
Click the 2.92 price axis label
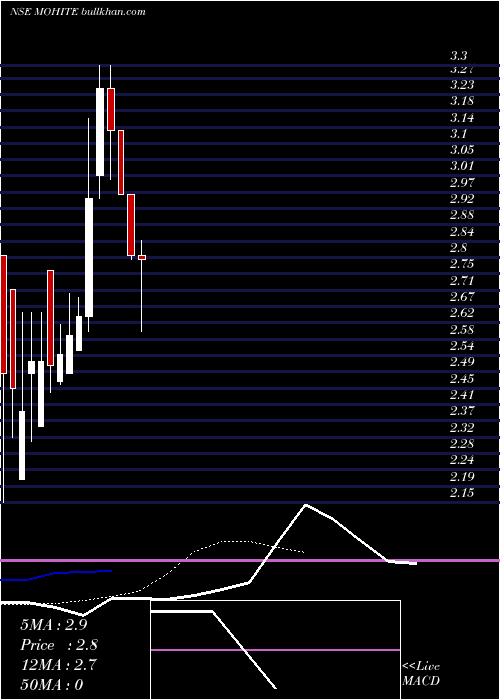462,199
